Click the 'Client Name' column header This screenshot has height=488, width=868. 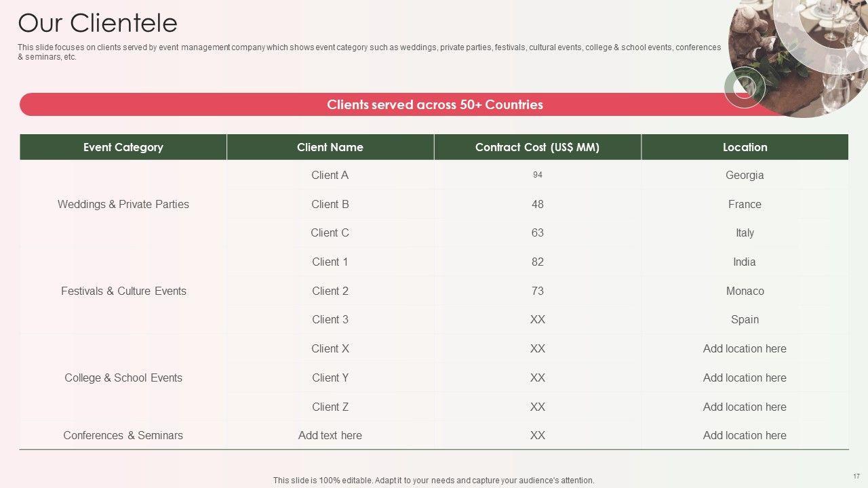330,147
